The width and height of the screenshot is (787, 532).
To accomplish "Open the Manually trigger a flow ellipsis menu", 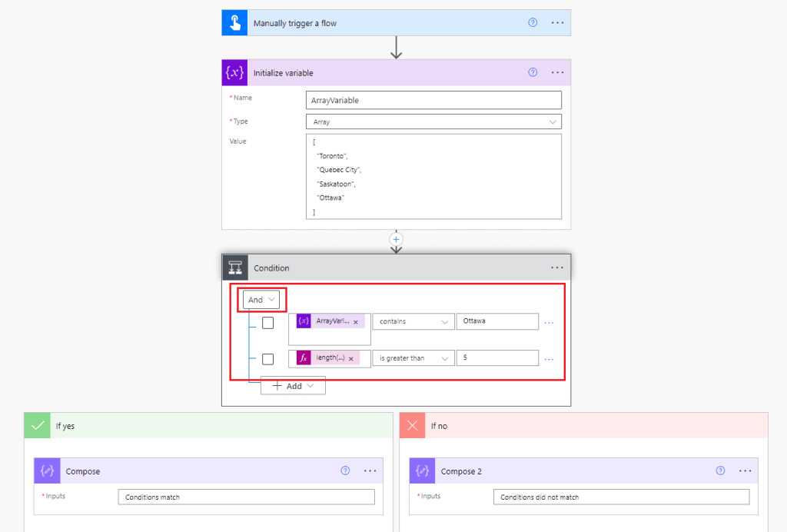I will click(x=558, y=22).
